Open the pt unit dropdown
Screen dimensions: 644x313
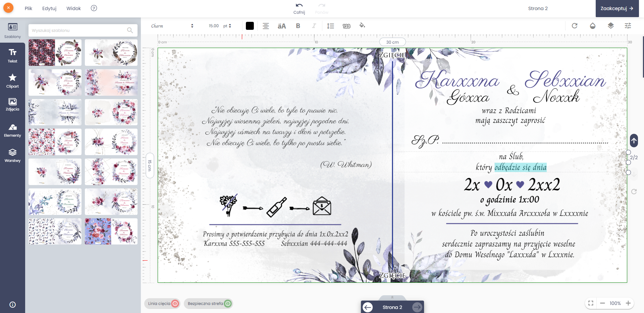[x=227, y=26]
